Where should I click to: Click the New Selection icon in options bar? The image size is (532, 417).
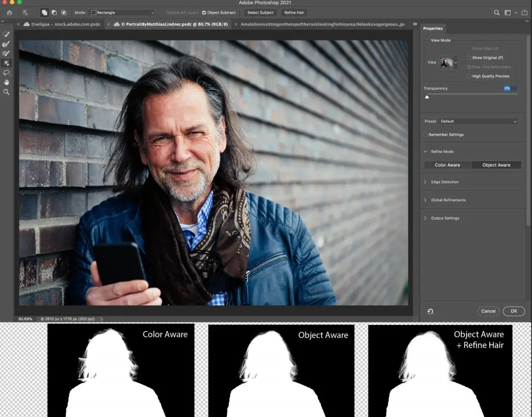(x=44, y=12)
